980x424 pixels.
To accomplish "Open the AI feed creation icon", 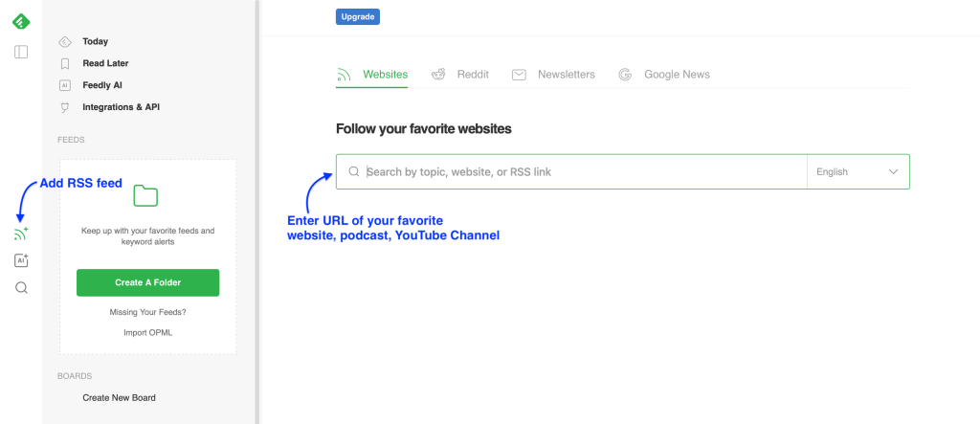I will pos(21,260).
